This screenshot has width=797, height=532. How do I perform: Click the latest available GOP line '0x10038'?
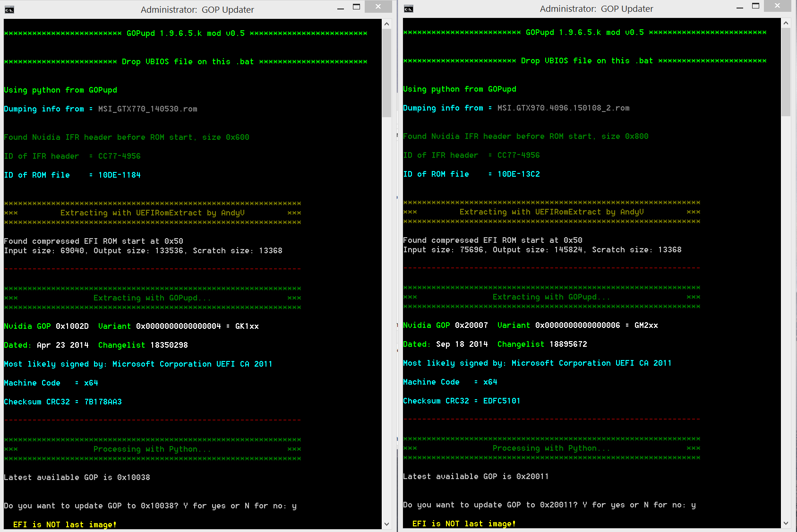pyautogui.click(x=77, y=478)
